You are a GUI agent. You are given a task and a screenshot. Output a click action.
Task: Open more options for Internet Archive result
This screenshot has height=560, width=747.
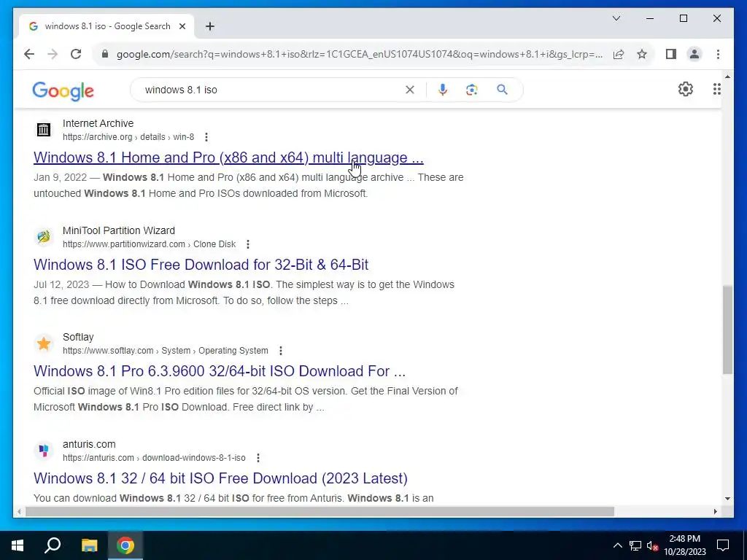tap(206, 137)
